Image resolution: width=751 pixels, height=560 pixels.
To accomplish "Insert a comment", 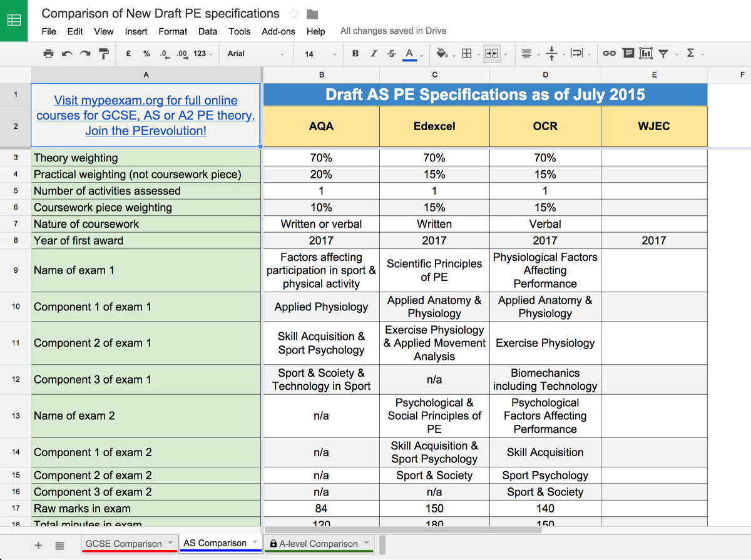I will (x=629, y=54).
